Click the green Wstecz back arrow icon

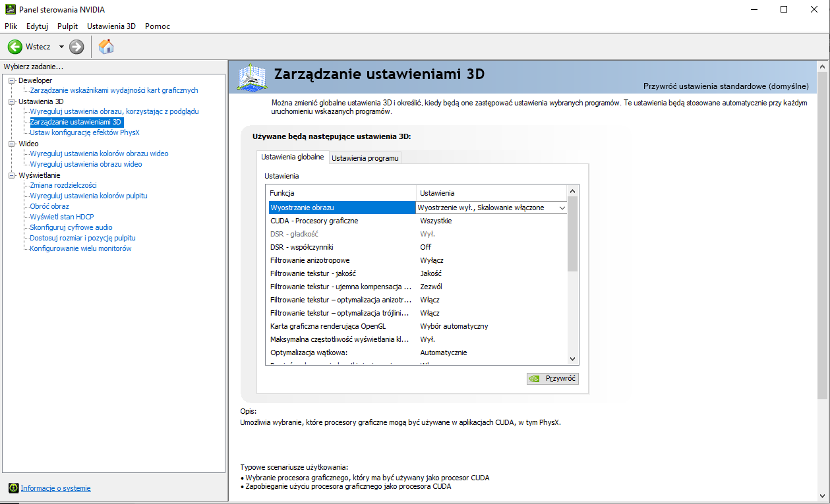pos(15,47)
